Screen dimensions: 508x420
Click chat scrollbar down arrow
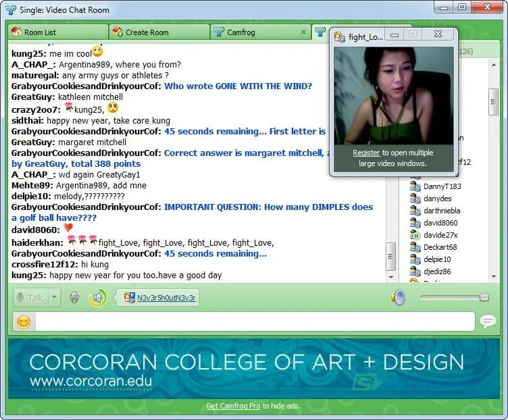click(391, 278)
